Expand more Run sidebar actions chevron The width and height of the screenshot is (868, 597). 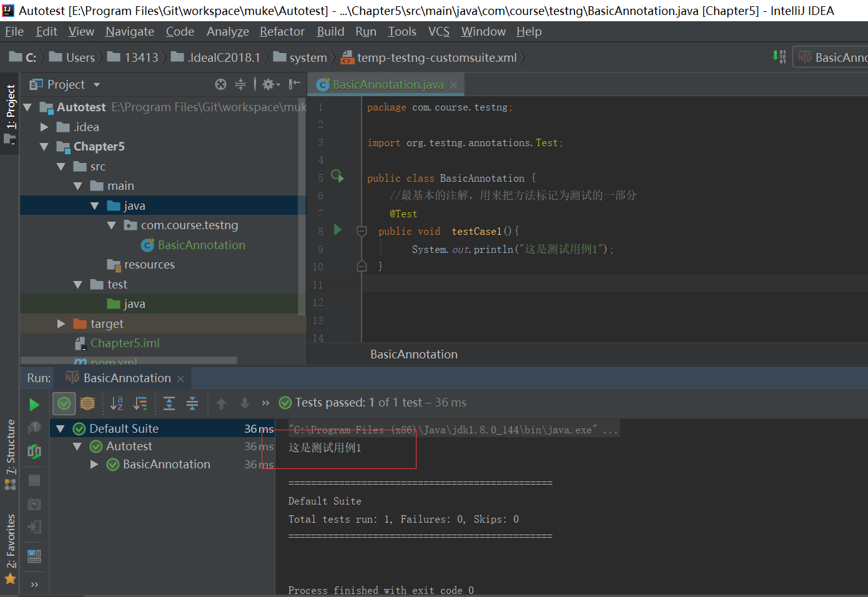[x=34, y=585]
